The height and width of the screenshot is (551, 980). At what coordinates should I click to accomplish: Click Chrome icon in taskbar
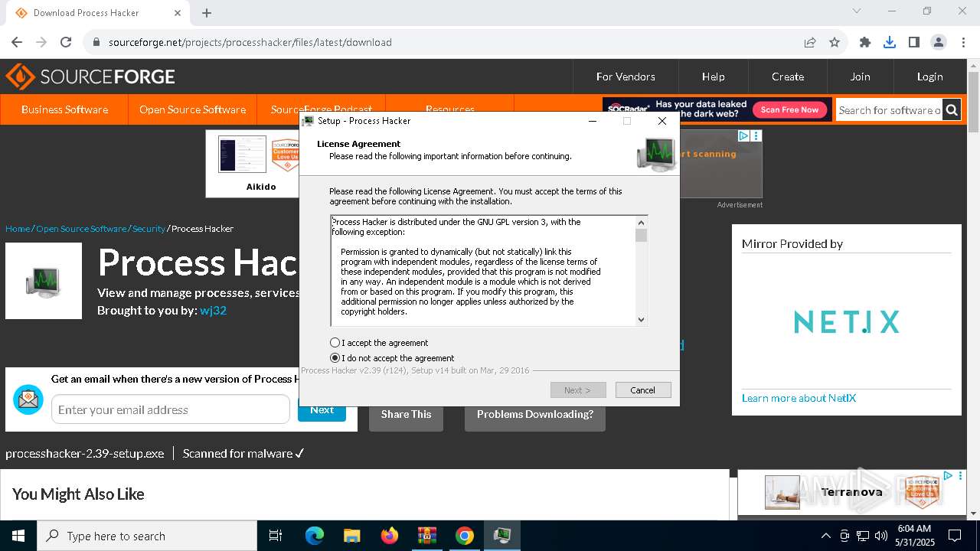pyautogui.click(x=465, y=536)
